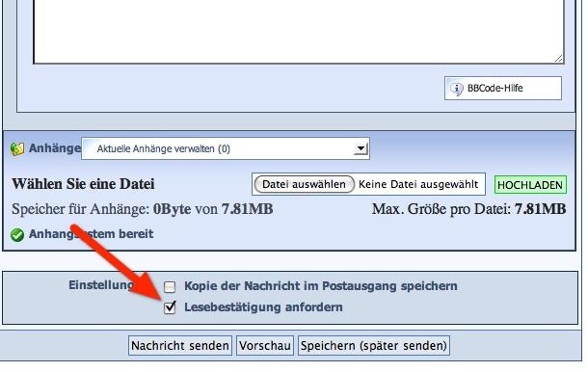Click the Datei auswählen button
Screen dimensions: 588x372
[304, 184]
